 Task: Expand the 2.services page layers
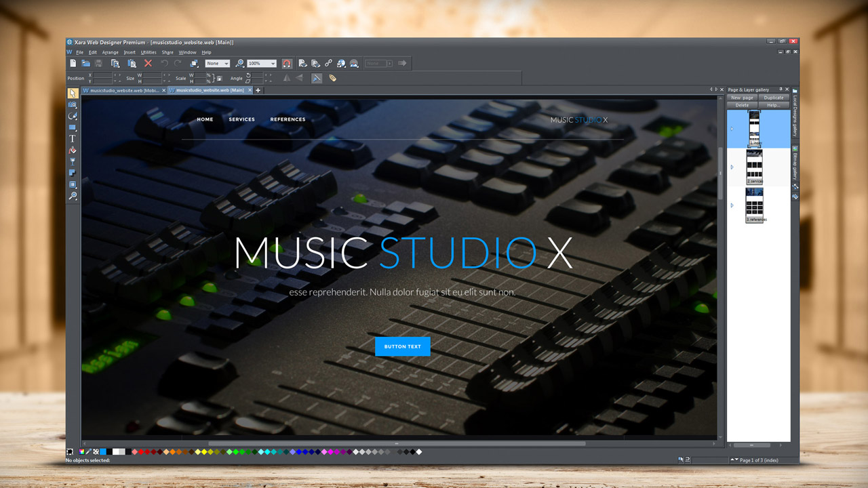732,167
